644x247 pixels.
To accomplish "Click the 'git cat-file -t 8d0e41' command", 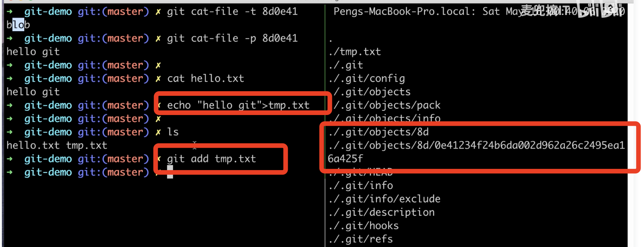I will 232,12.
